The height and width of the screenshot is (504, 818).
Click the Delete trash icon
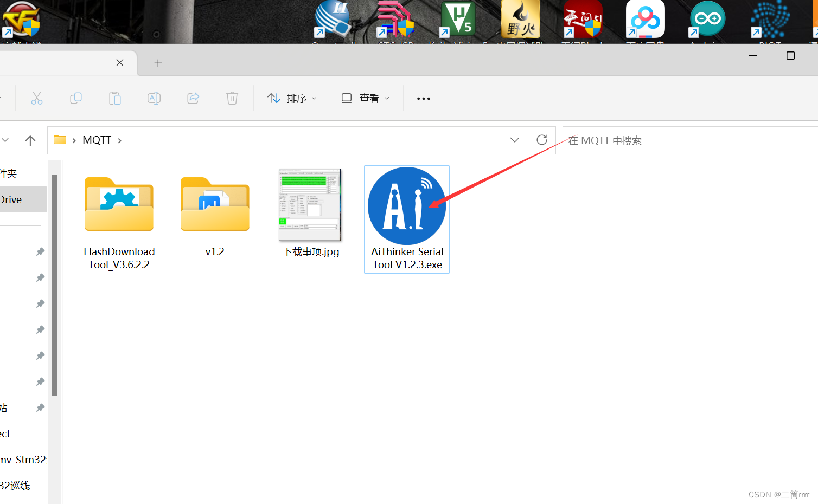click(x=232, y=98)
